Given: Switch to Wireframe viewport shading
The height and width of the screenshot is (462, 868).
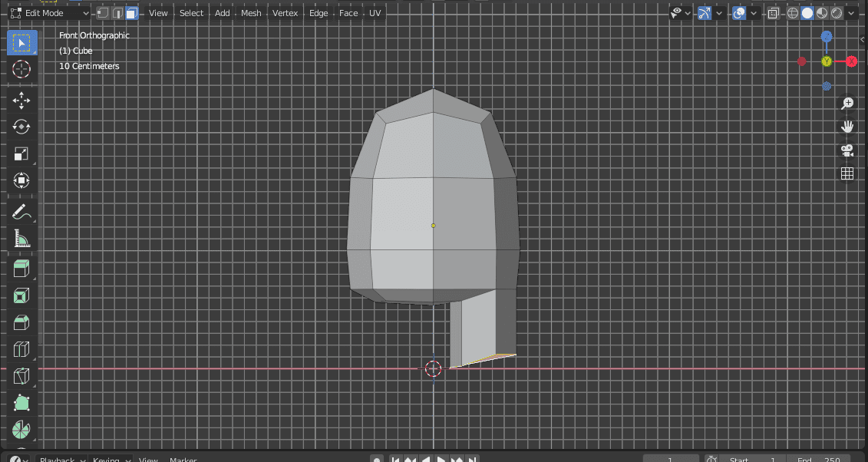Looking at the screenshot, I should 793,12.
